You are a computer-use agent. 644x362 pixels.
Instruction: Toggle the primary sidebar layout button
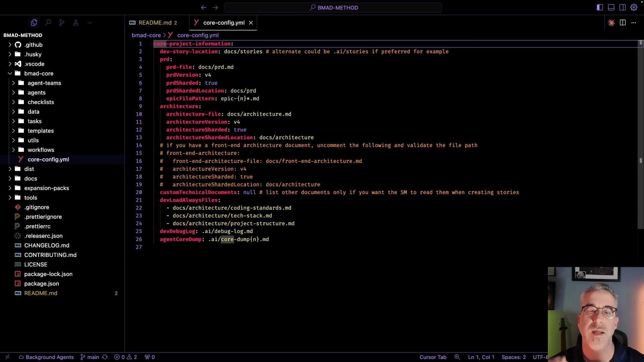pyautogui.click(x=600, y=7)
